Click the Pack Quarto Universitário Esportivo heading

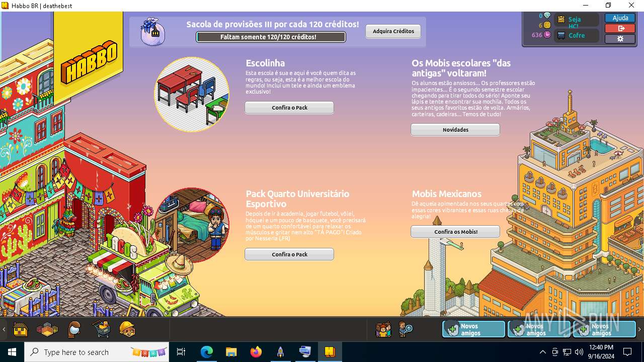(x=297, y=199)
